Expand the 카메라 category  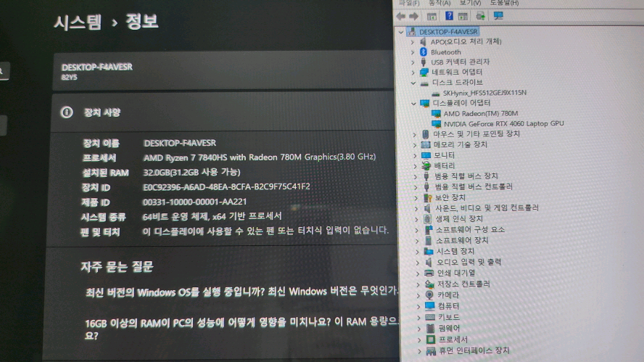418,295
